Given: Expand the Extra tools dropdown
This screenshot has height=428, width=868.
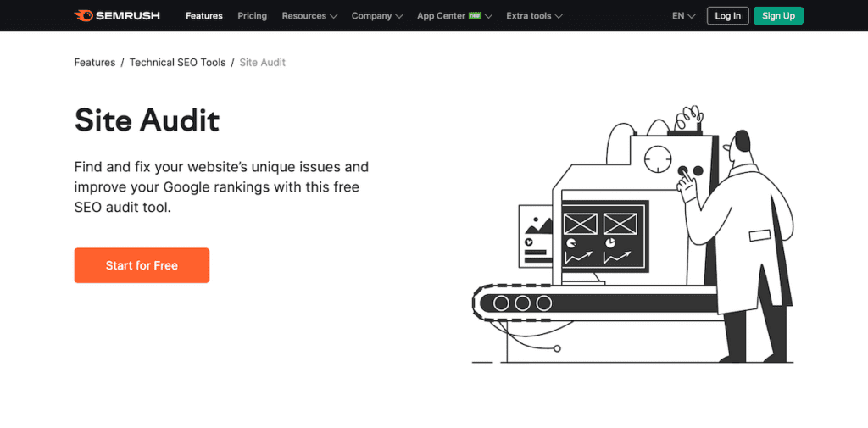Looking at the screenshot, I should (534, 16).
